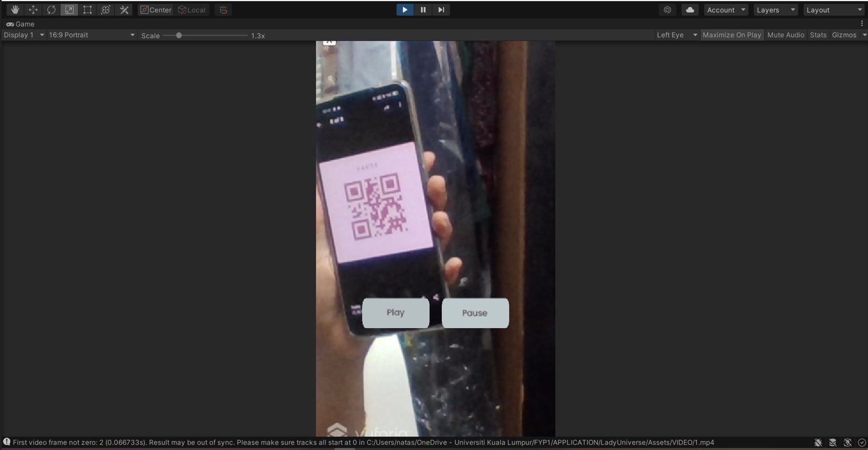Open the Account menu
The image size is (868, 450).
pos(726,10)
